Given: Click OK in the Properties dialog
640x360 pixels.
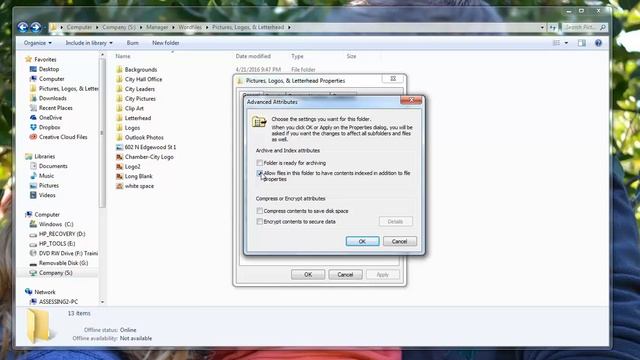Looking at the screenshot, I should [x=308, y=275].
